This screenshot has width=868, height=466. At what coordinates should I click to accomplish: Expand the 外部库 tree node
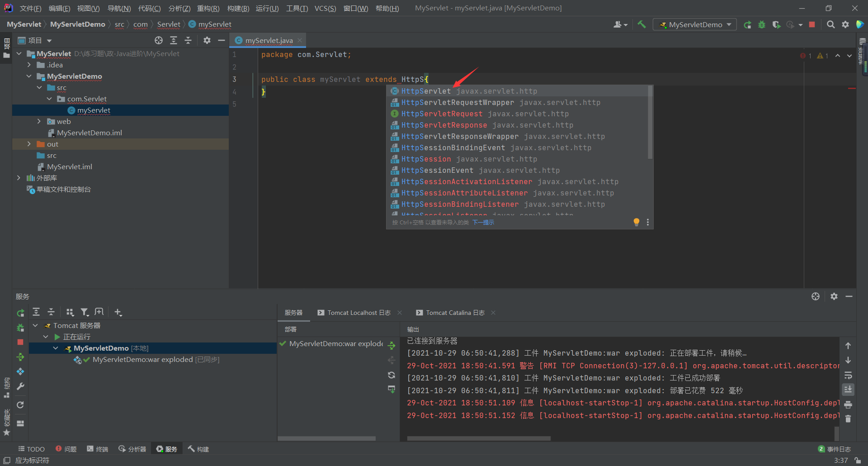pyautogui.click(x=19, y=177)
